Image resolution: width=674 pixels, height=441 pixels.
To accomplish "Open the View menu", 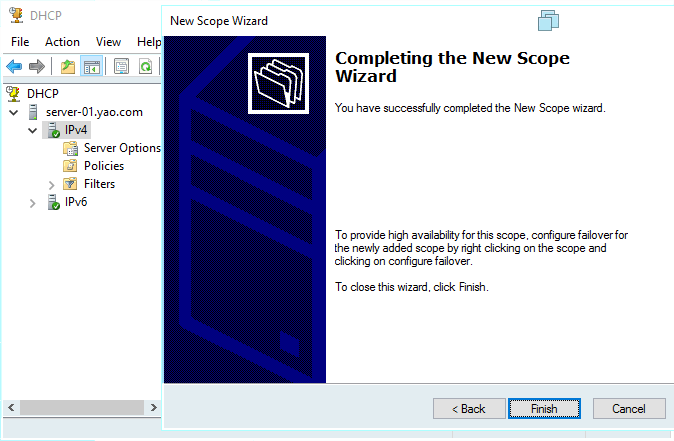I will [108, 42].
